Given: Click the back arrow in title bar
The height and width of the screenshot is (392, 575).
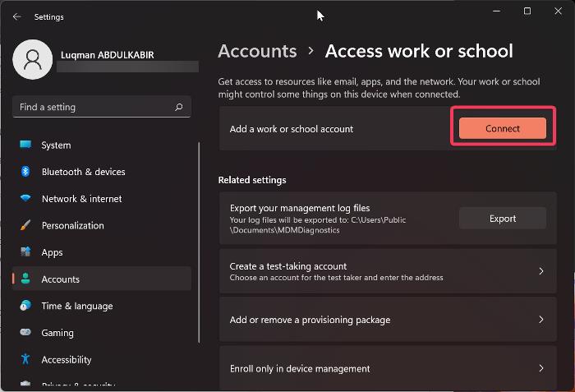Looking at the screenshot, I should click(17, 16).
